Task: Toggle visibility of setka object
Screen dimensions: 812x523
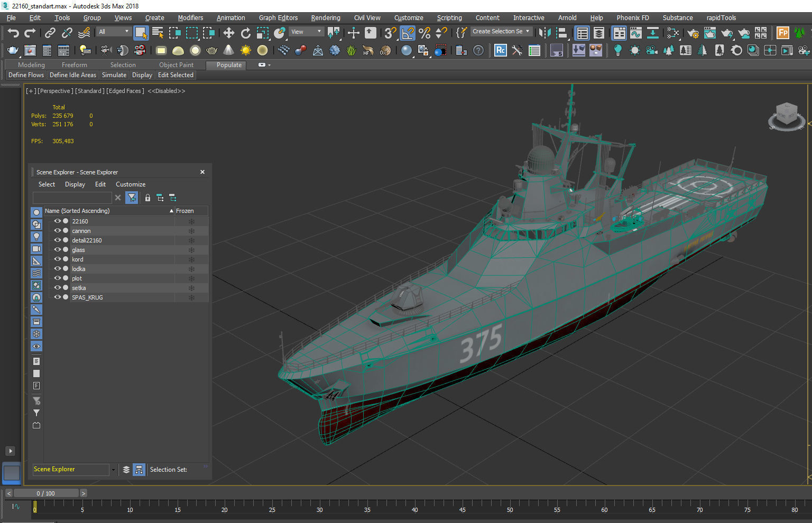Action: coord(58,288)
